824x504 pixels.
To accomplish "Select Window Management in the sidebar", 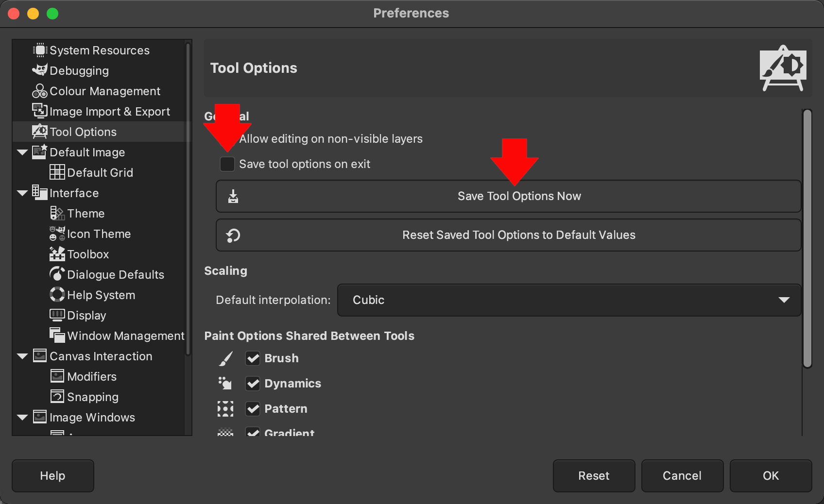I will pos(125,336).
